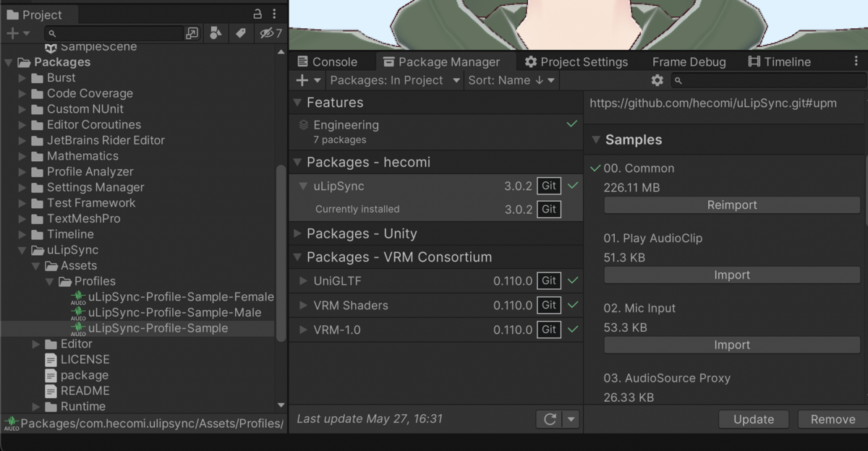Select the JetBrains Rider Editor folder
This screenshot has width=868, height=451.
tap(106, 140)
